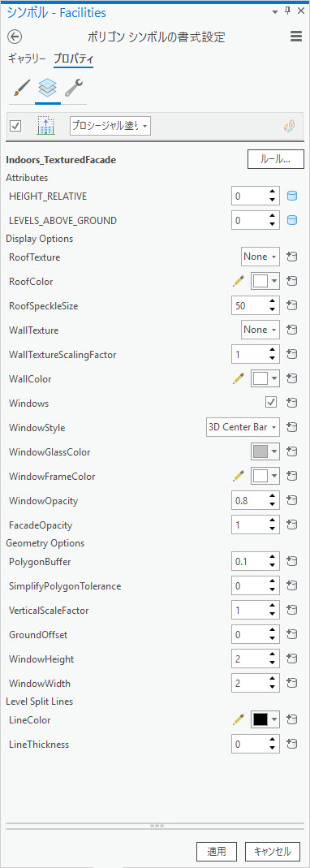The image size is (310, 868).
Task: Select the Layers stack tab icon
Action: point(47,88)
